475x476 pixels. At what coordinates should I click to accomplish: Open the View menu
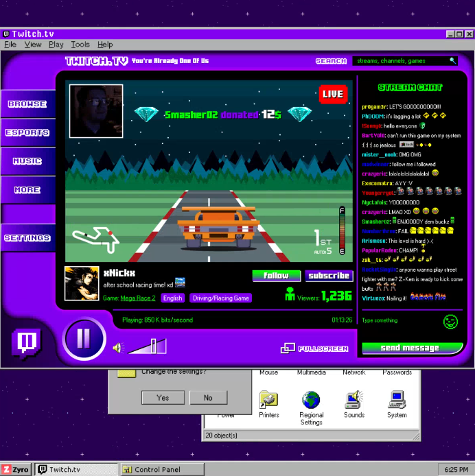[x=33, y=45]
